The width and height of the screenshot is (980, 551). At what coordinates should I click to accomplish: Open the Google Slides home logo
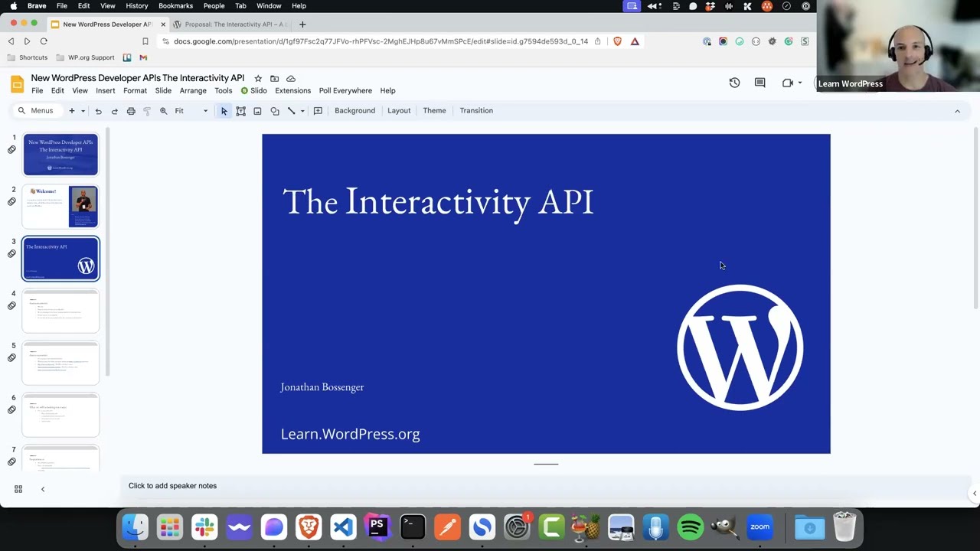click(x=17, y=84)
